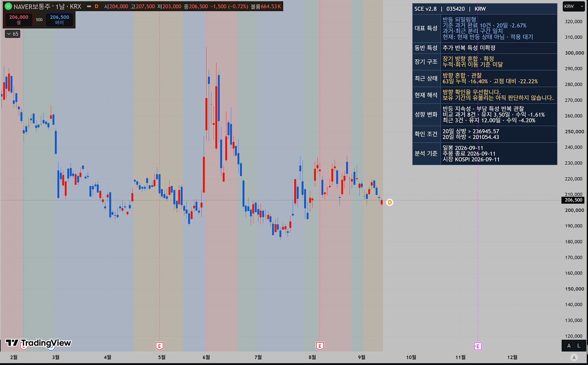This screenshot has height=365, width=588.
Task: Select the 대표 특성 row label
Action: pos(426,28)
